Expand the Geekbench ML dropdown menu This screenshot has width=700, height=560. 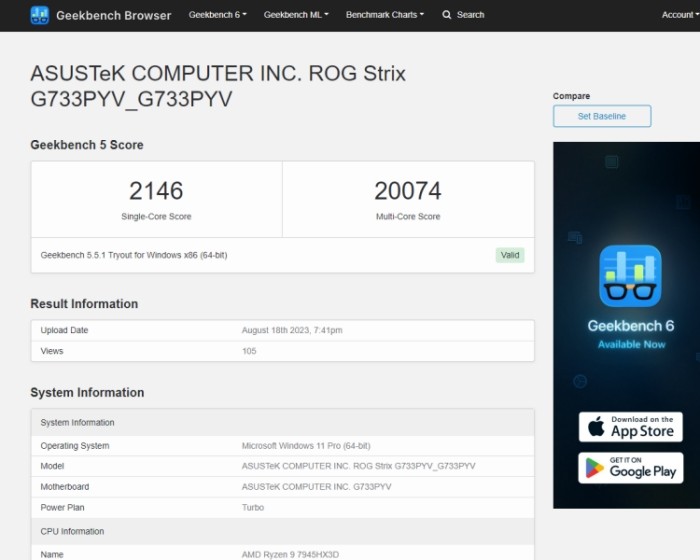coord(296,15)
